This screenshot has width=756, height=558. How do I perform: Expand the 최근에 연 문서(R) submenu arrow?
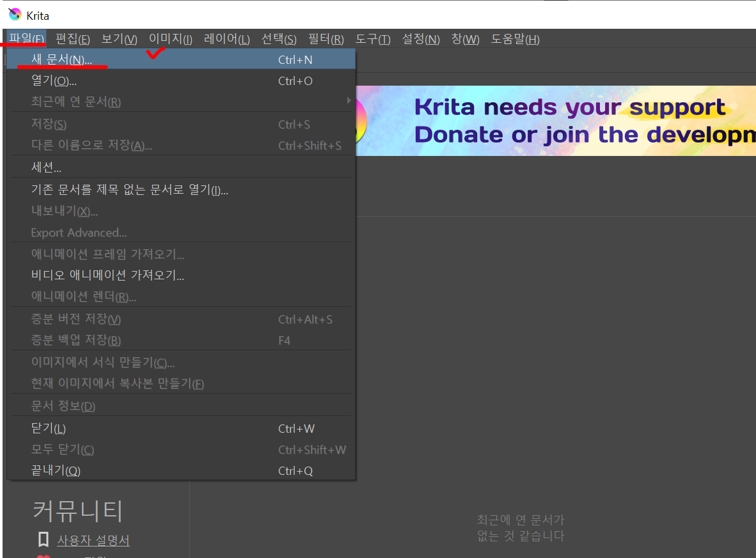point(349,101)
